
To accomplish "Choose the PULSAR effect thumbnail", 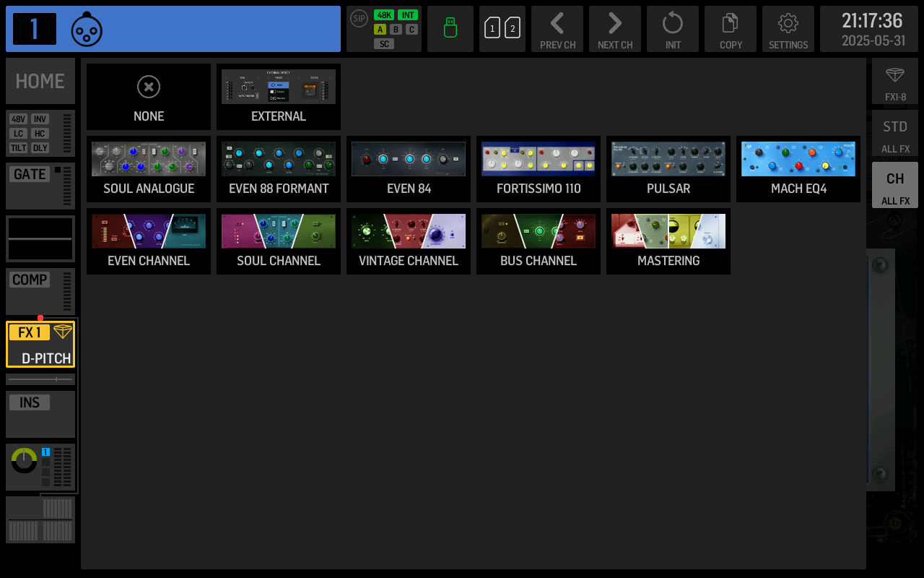I will pos(668,169).
